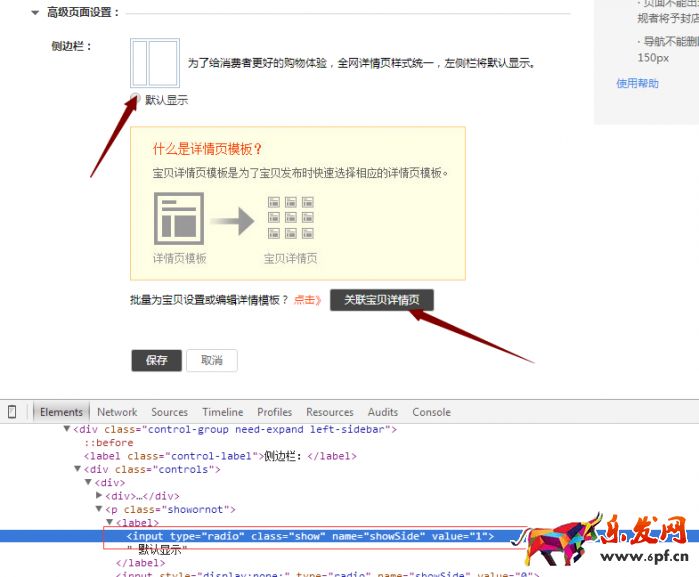699x577 pixels.
Task: Open the Sources tab
Action: (x=169, y=412)
